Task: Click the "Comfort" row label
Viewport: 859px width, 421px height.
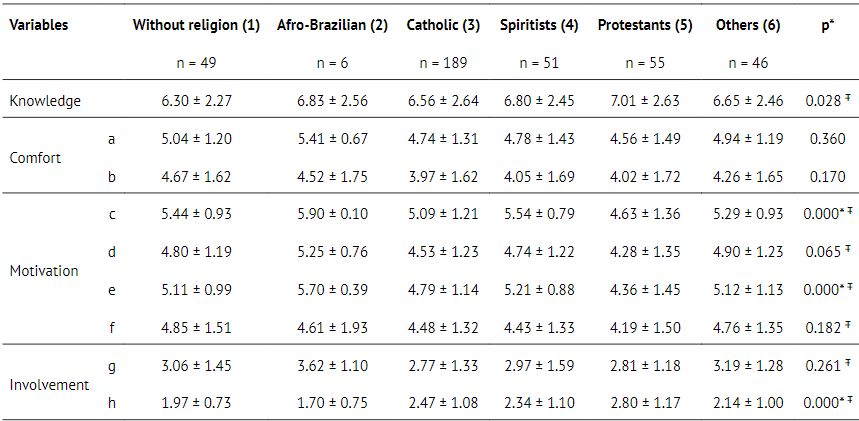Action: click(x=35, y=157)
